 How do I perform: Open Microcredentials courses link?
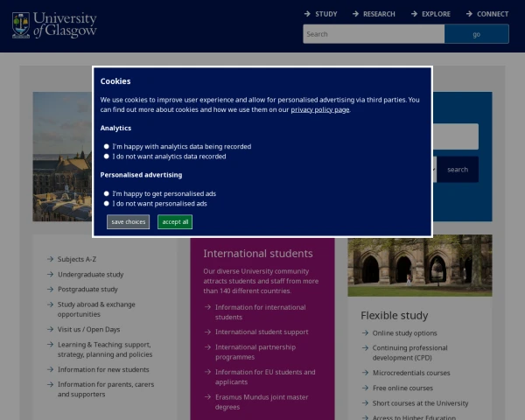(x=411, y=373)
